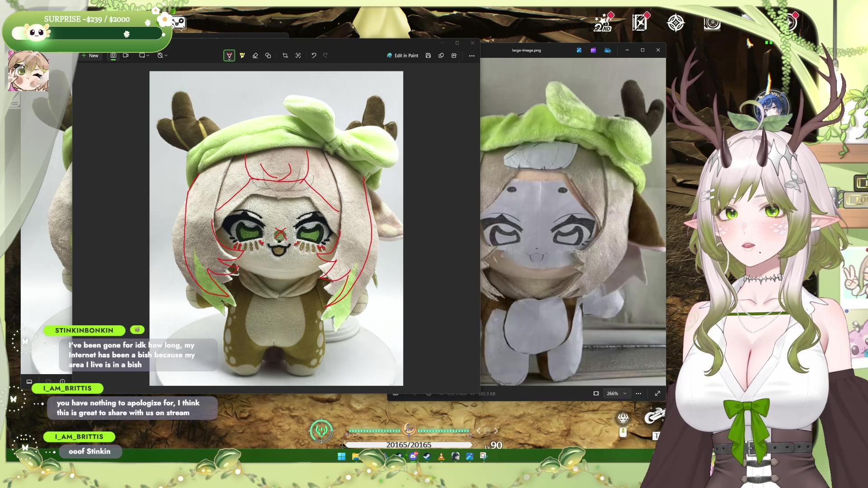Open the game journal book icon
This screenshot has width=868, height=488.
click(x=640, y=23)
